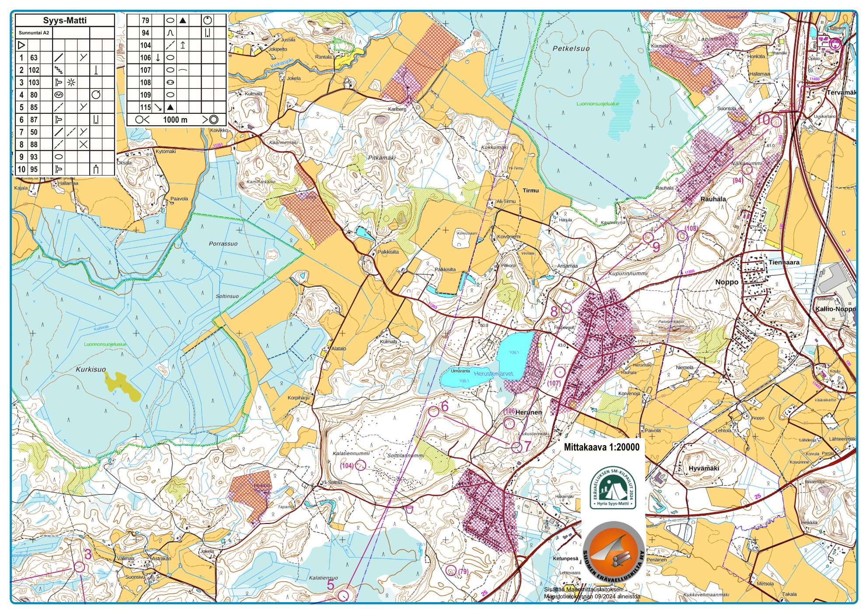Click the "Hyvämäki" place name
This screenshot has height=614, width=868.
pyautogui.click(x=704, y=468)
